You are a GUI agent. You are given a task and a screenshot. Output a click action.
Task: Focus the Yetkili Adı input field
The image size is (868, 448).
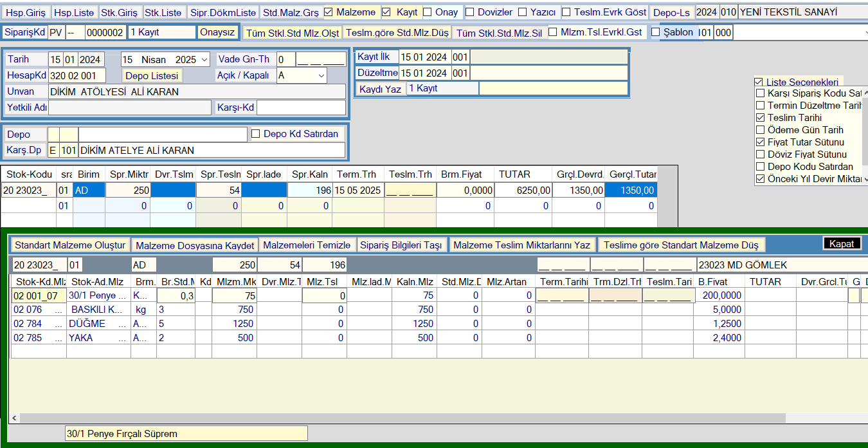tap(129, 107)
